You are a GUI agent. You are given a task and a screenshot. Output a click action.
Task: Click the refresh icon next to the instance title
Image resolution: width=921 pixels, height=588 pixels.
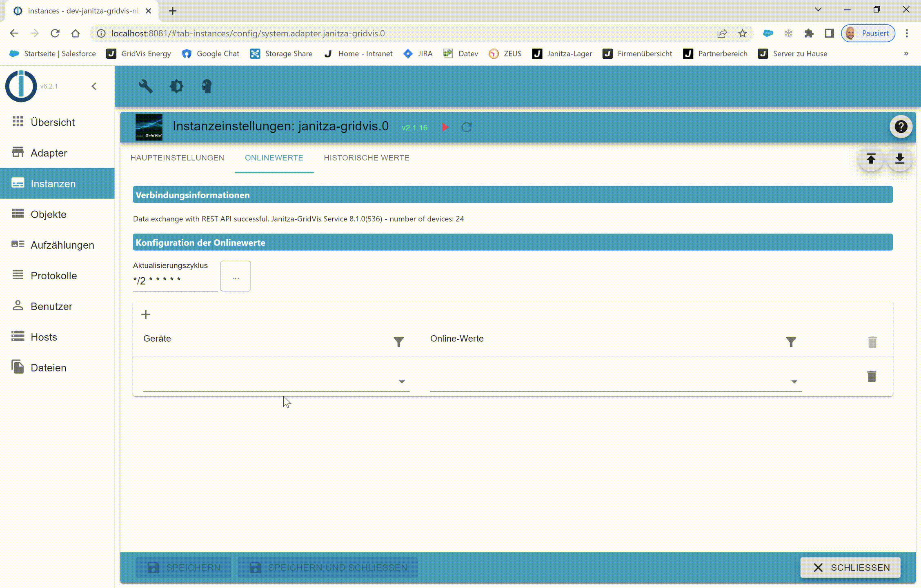tap(467, 127)
